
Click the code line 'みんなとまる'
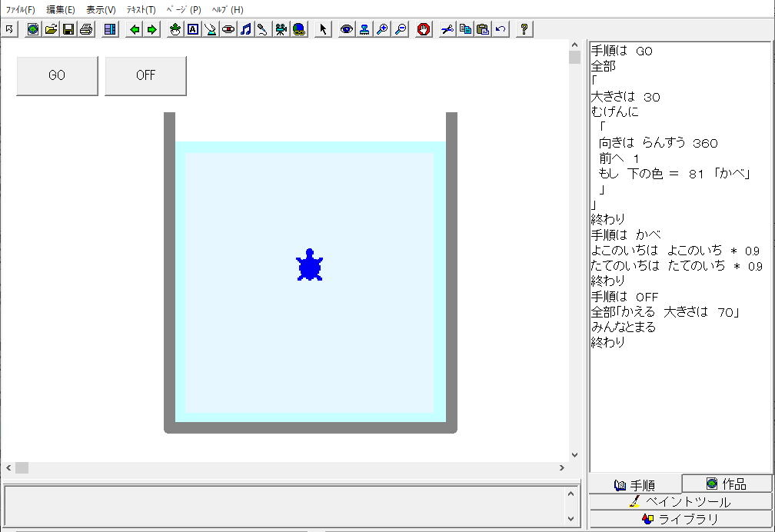point(624,327)
